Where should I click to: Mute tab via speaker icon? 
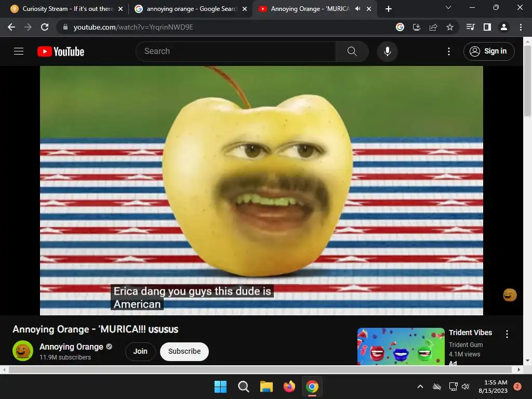coord(357,9)
